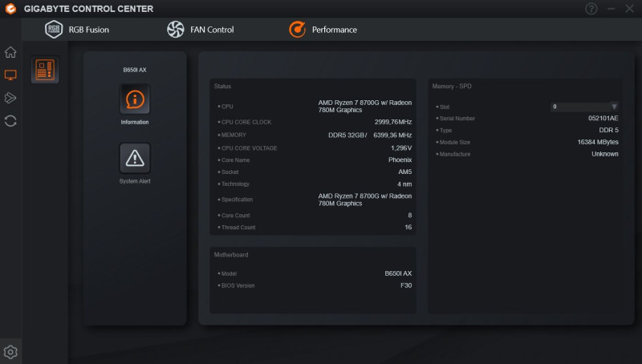Image resolution: width=642 pixels, height=364 pixels.
Task: Open the help question mark icon
Action: click(591, 9)
